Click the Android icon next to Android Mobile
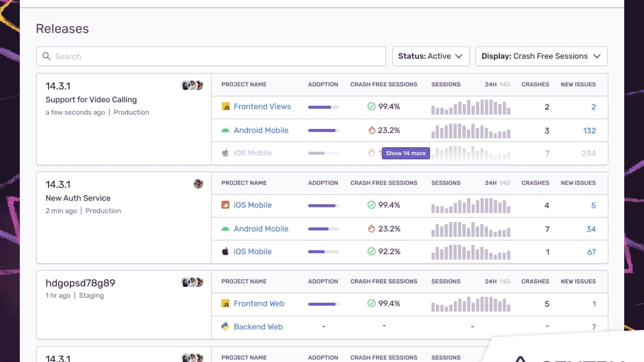Screen dimensions: 644x362 click(226, 130)
